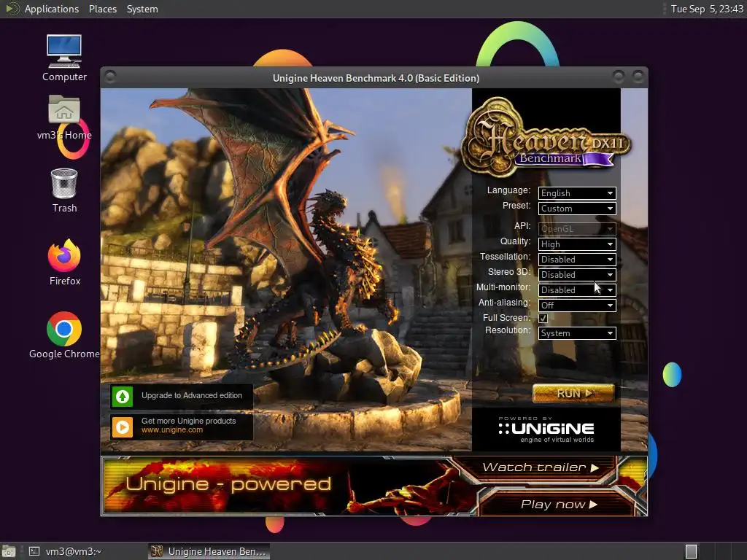Viewport: 747px width, 560px height.
Task: Click the window menu button in title bar
Action: (110, 77)
